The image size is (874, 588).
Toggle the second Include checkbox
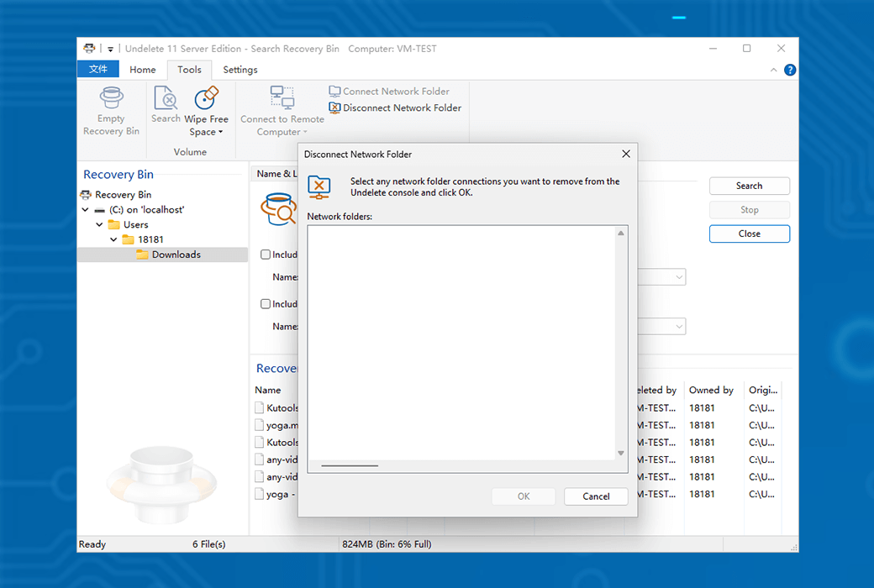point(266,304)
